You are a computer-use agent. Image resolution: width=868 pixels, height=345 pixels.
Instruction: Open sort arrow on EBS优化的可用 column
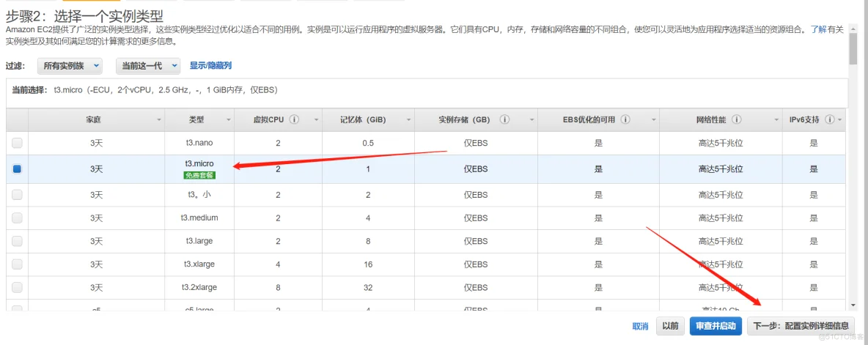652,120
